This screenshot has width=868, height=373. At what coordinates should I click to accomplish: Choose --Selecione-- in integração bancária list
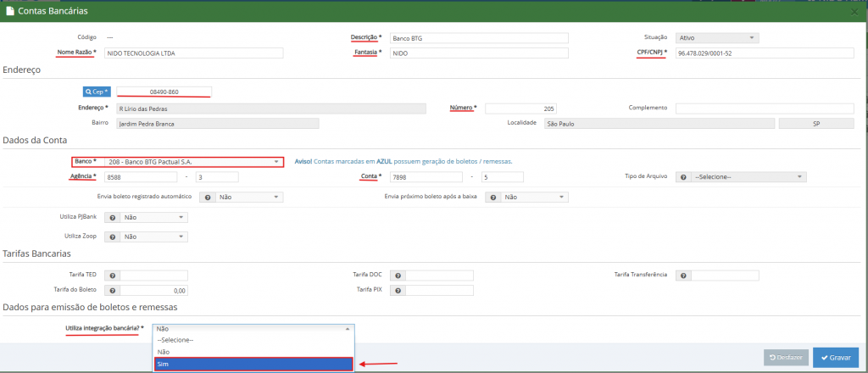[x=253, y=340]
